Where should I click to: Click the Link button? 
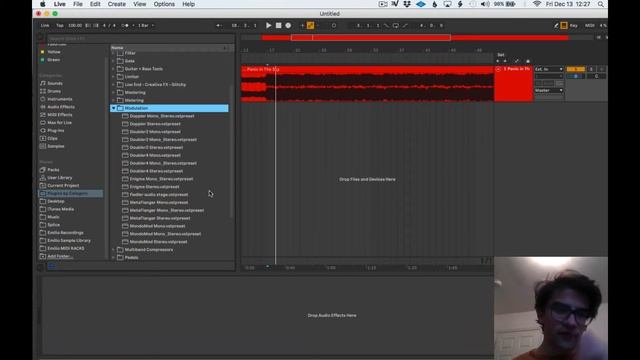pyautogui.click(x=45, y=25)
